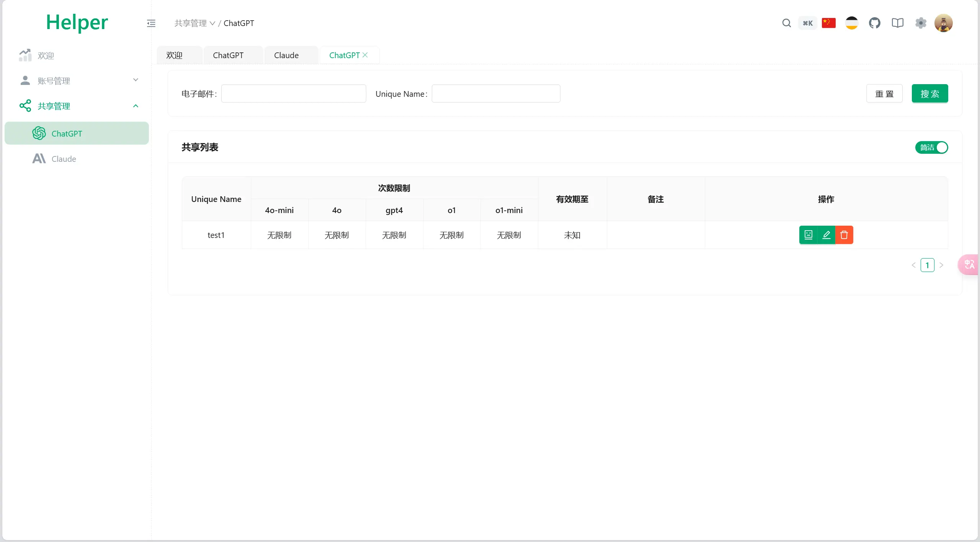Click the table/detail view icon for test1
Screen dimensions: 980x542
pyautogui.click(x=808, y=235)
